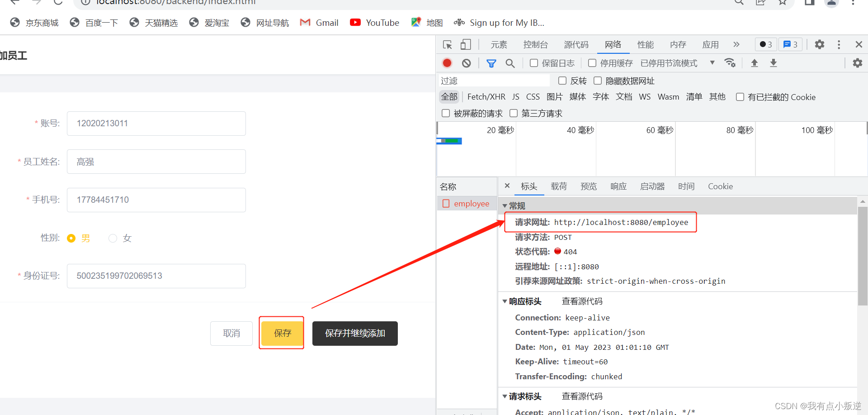This screenshot has height=415, width=868.
Task: Click the 保存并继续添加 button
Action: [355, 334]
